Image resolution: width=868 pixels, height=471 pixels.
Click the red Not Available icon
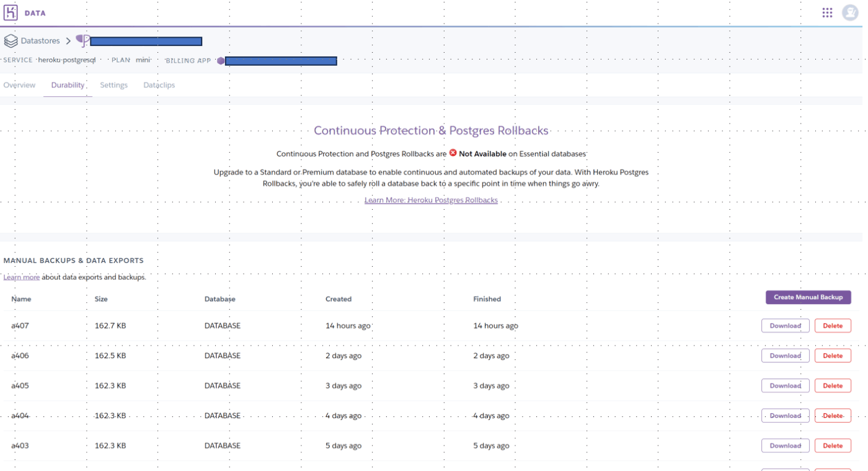coord(453,153)
